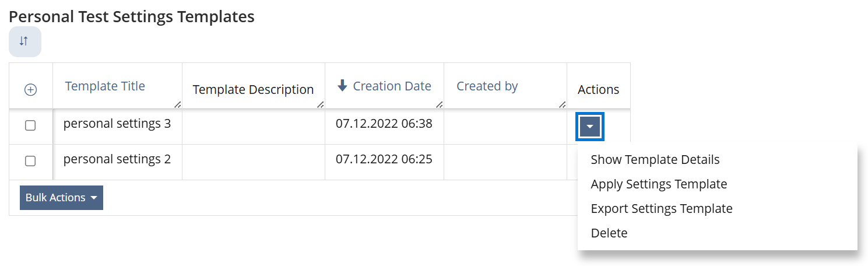This screenshot has height=266, width=868.
Task: Collapse the row Actions dropdown arrow
Action: [x=590, y=127]
